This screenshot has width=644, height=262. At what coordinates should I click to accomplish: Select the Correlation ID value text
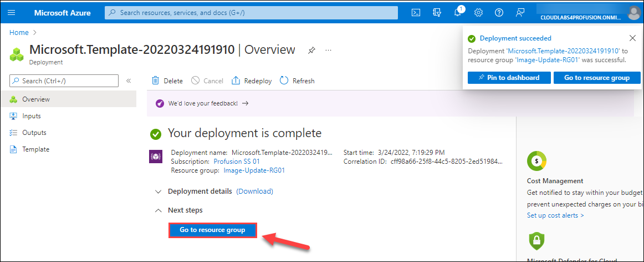[x=446, y=161]
